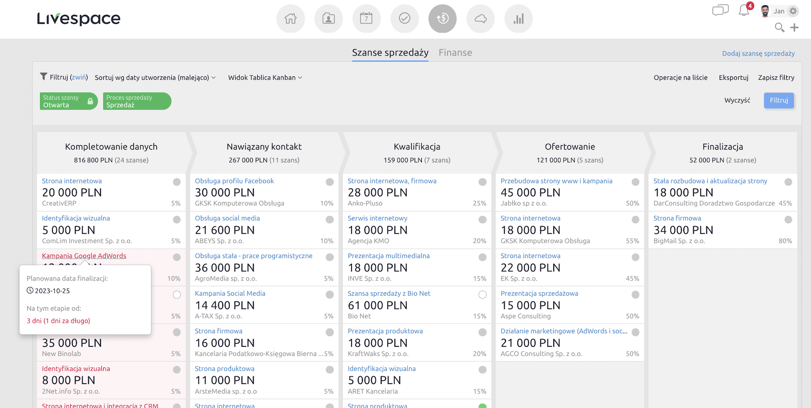Viewport: 811px width, 408px height.
Task: Click the Kompletowanie danych stage header
Action: [x=111, y=153]
